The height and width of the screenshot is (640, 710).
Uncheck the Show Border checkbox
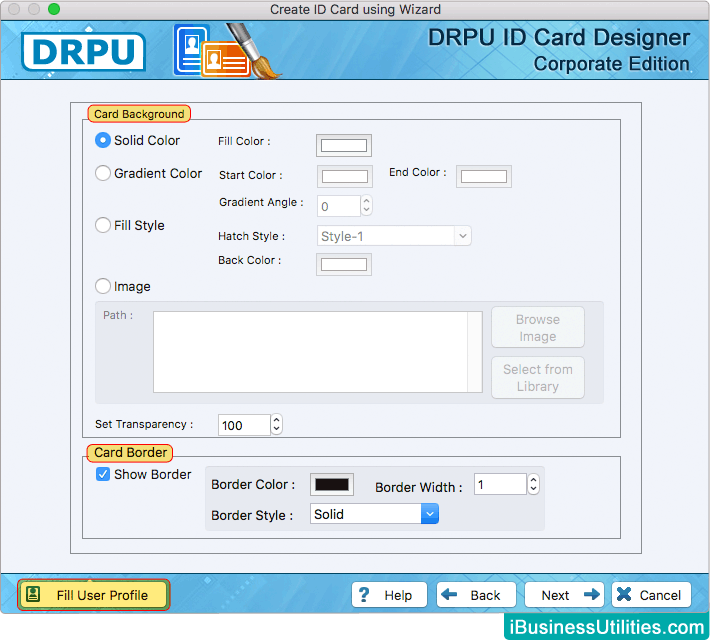coord(103,474)
